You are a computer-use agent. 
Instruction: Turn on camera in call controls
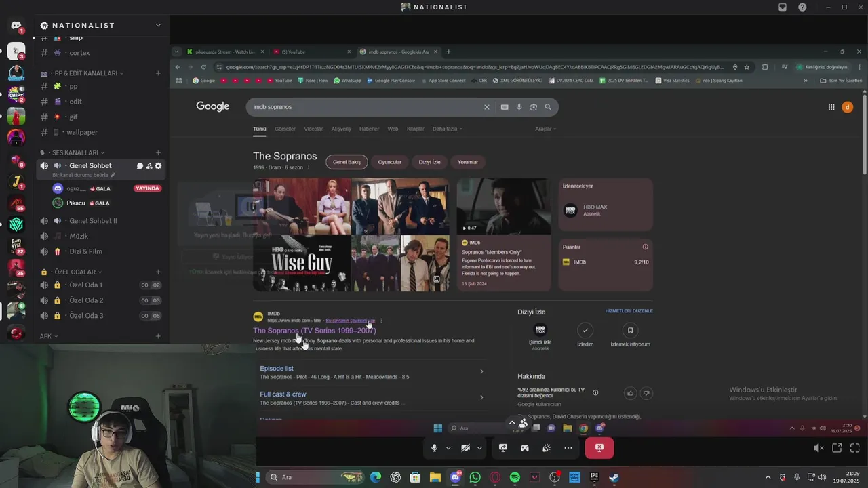click(x=465, y=448)
